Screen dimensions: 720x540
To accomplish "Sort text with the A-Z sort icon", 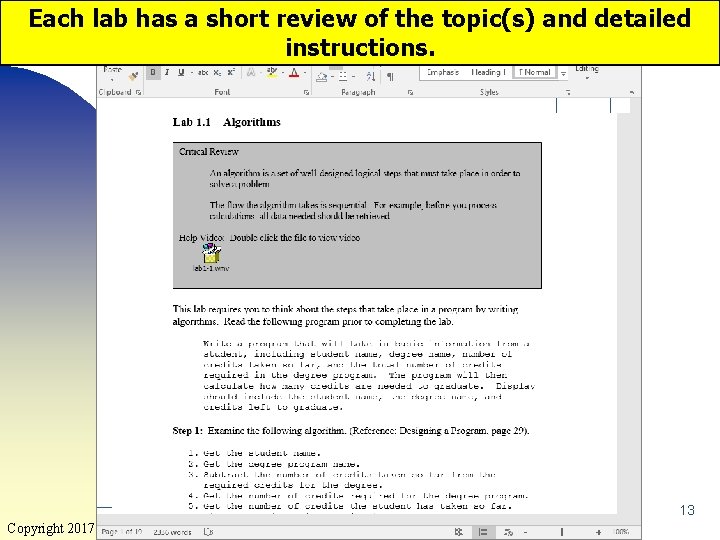I will [x=371, y=76].
